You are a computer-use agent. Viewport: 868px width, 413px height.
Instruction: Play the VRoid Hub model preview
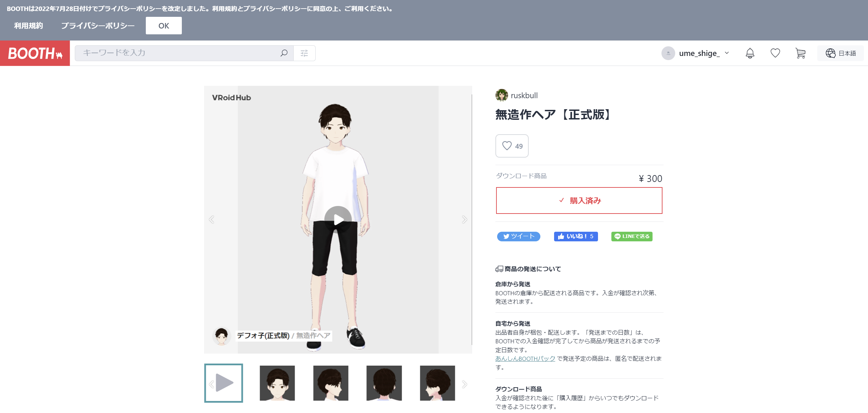tap(338, 220)
